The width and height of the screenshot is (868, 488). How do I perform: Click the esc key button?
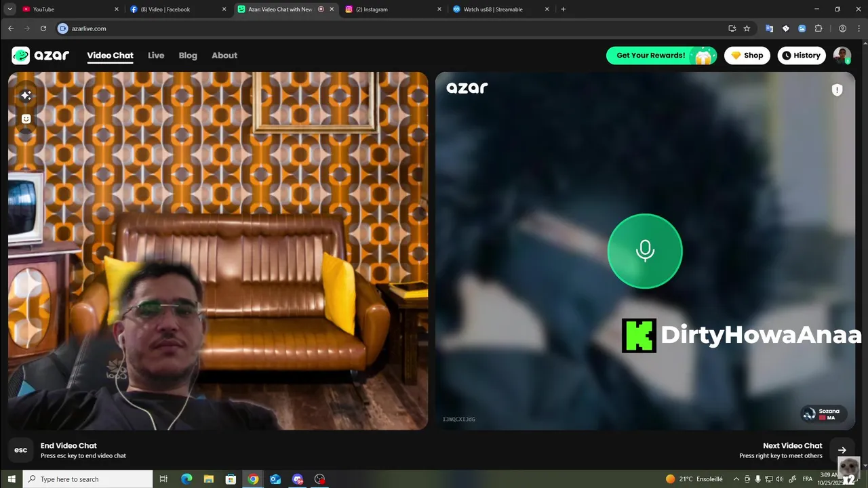click(21, 450)
